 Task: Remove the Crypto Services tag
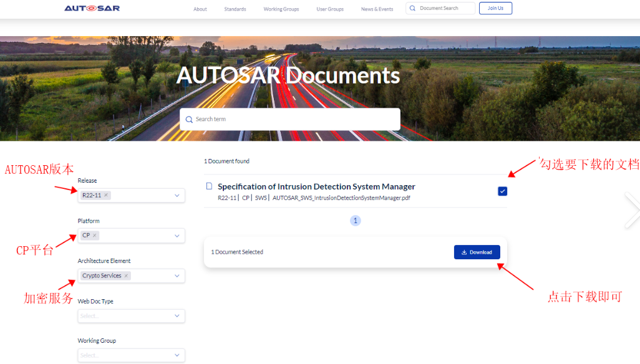click(x=126, y=275)
